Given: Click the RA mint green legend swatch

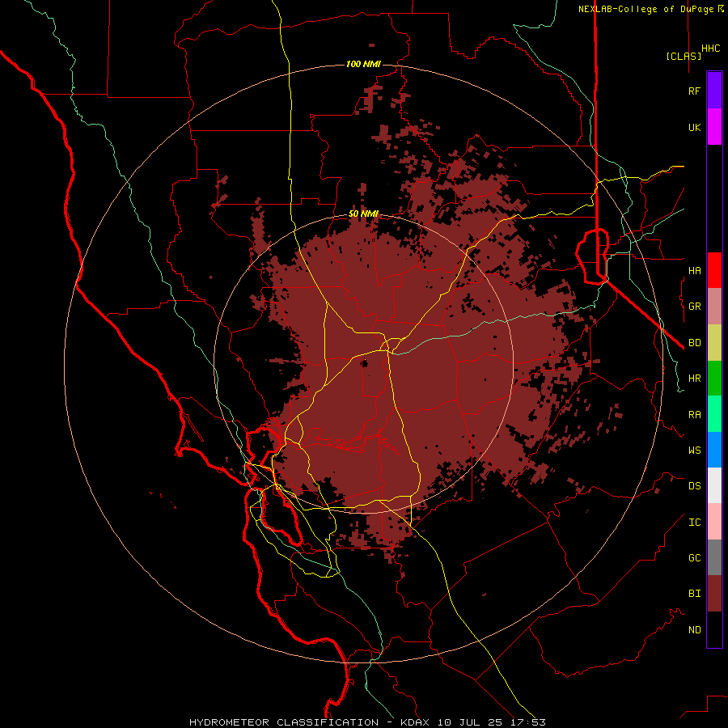Looking at the screenshot, I should (714, 414).
